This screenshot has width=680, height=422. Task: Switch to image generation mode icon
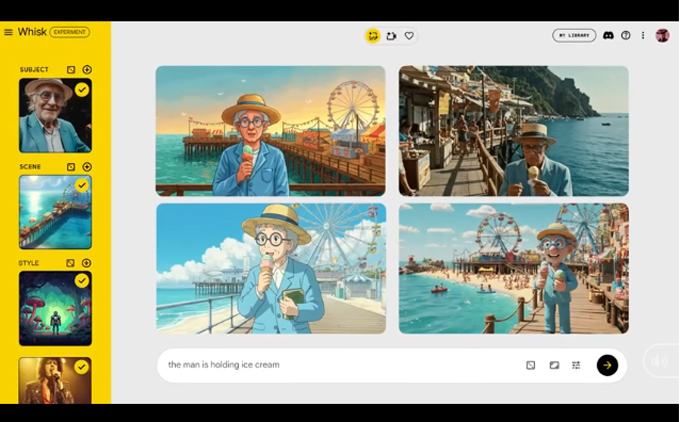point(373,36)
